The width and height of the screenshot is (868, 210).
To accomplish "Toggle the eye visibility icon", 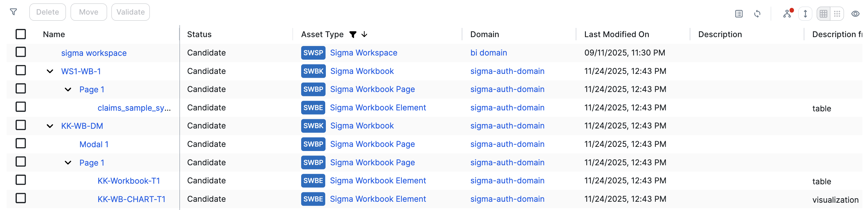I will 855,14.
